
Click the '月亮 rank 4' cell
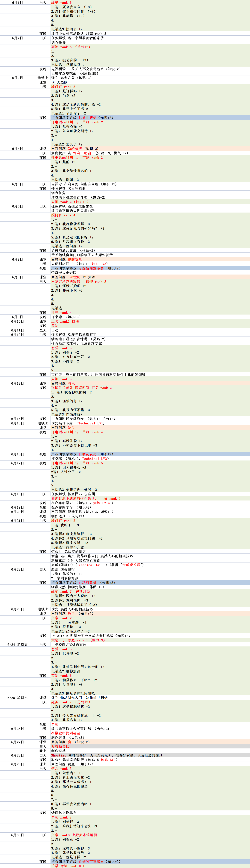150,312
